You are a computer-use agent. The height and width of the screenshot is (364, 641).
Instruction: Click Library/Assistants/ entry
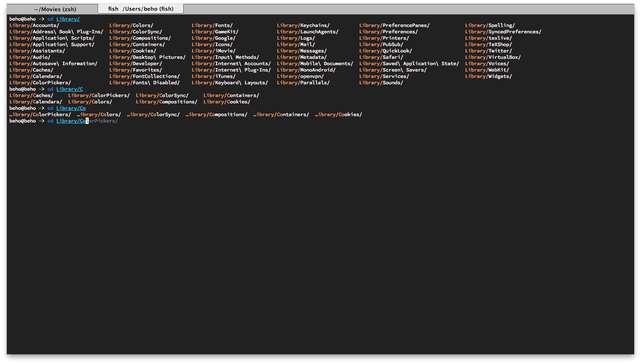(x=37, y=51)
